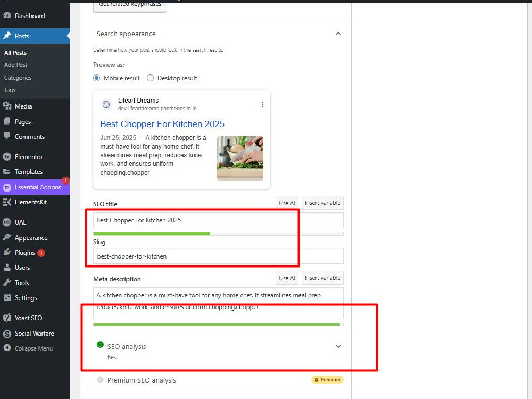The width and height of the screenshot is (532, 399).
Task: Click the Settings sliders icon
Action: pos(7,297)
